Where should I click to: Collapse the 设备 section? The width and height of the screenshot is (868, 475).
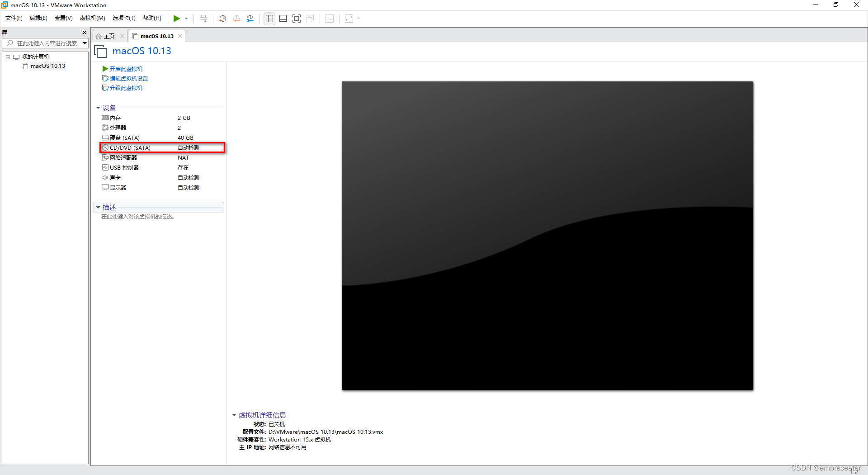click(98, 108)
